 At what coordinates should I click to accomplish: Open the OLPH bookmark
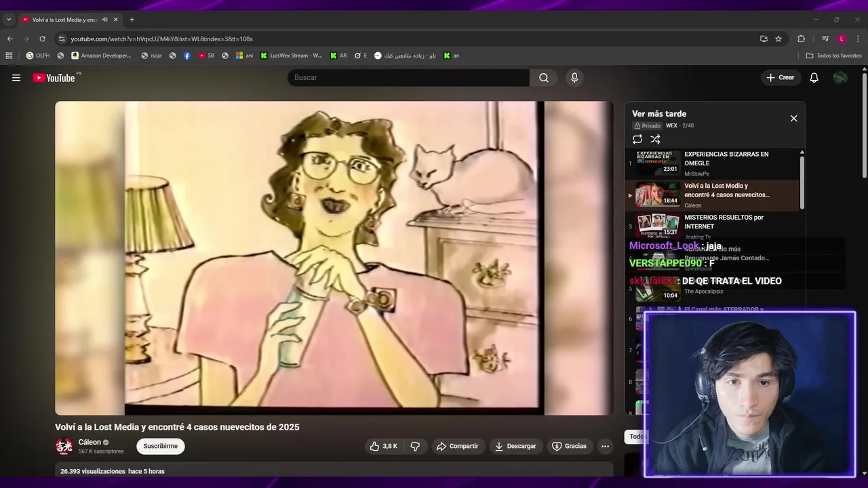38,56
